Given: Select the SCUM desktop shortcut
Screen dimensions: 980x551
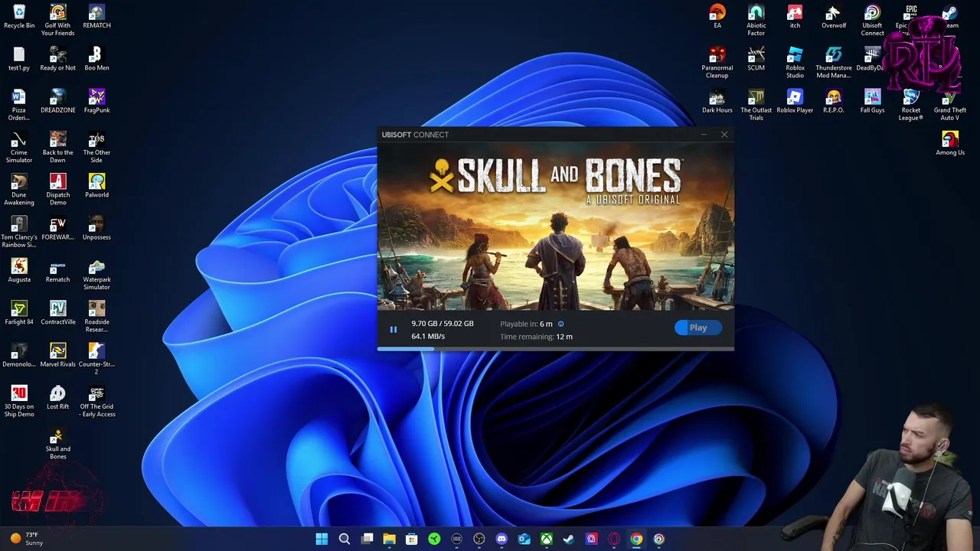Looking at the screenshot, I should pos(756,59).
